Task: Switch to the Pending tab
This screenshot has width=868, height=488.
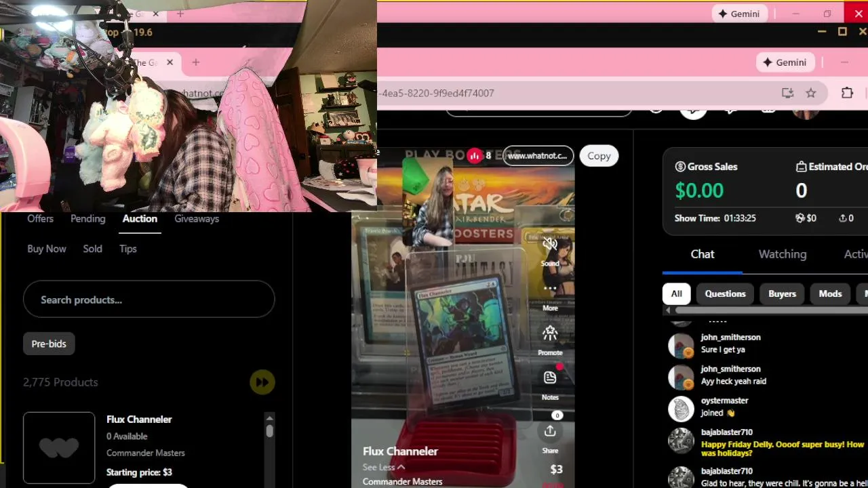Action: click(x=87, y=219)
